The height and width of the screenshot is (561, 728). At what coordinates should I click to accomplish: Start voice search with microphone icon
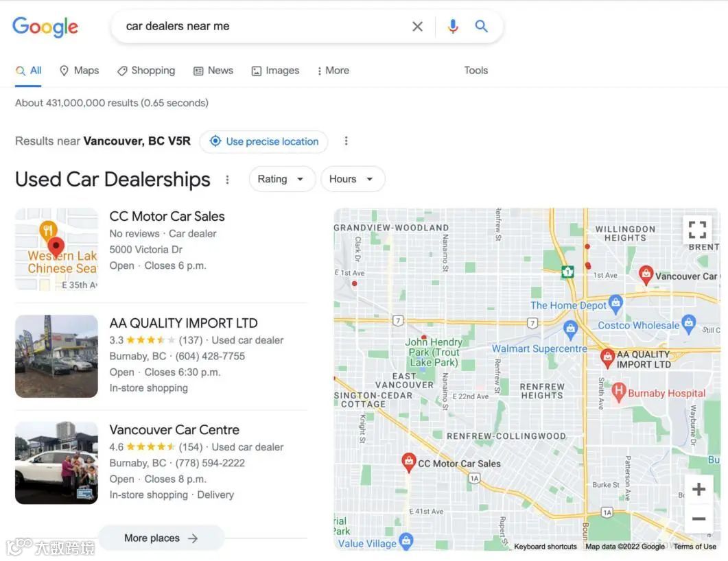tap(453, 27)
